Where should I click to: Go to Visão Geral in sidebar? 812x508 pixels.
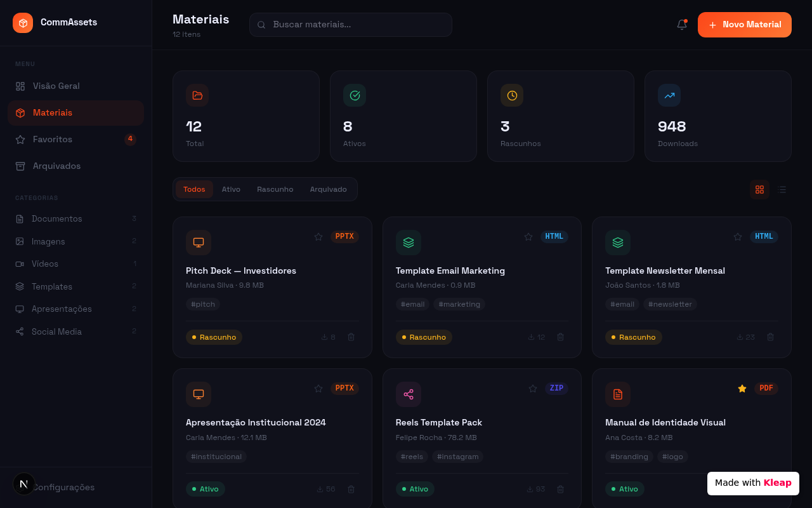click(75, 86)
